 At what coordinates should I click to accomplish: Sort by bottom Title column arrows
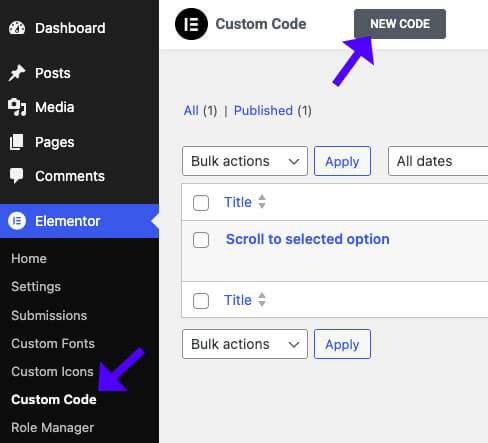(262, 300)
